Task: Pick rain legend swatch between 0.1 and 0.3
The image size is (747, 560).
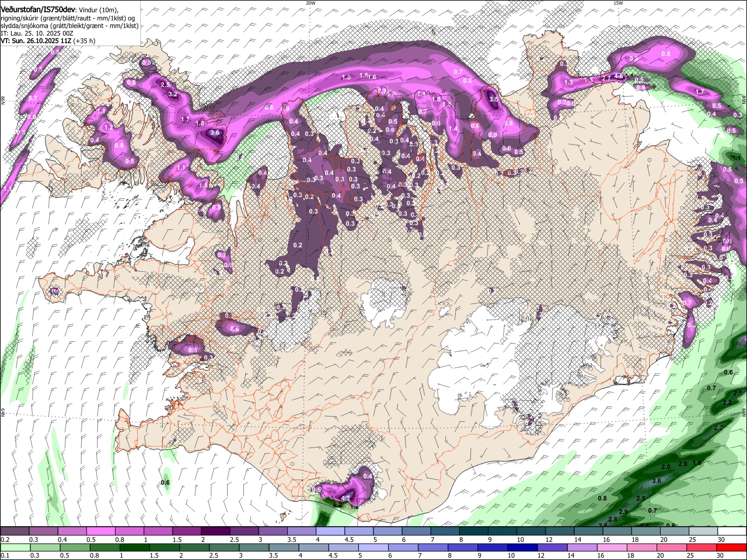Action: tap(15, 548)
